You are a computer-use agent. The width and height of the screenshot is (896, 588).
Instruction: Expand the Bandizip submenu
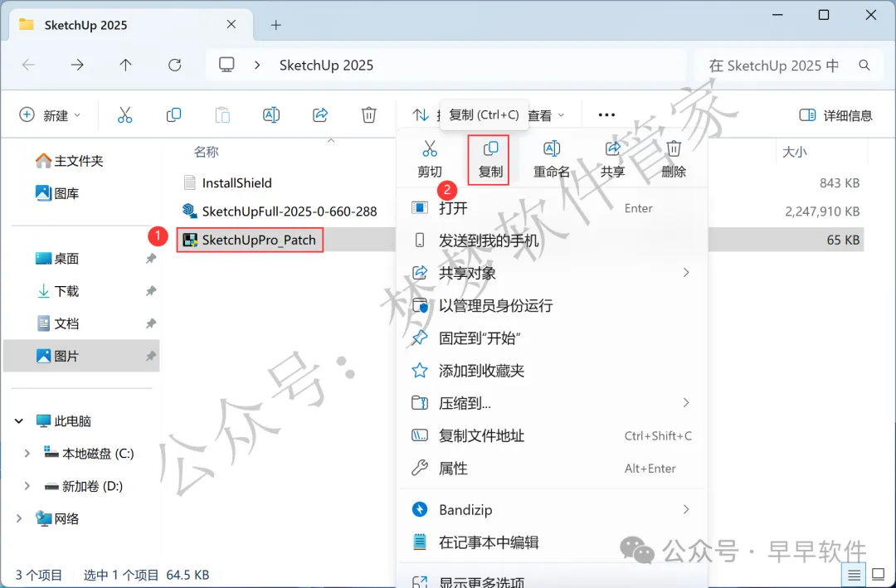pyautogui.click(x=686, y=509)
